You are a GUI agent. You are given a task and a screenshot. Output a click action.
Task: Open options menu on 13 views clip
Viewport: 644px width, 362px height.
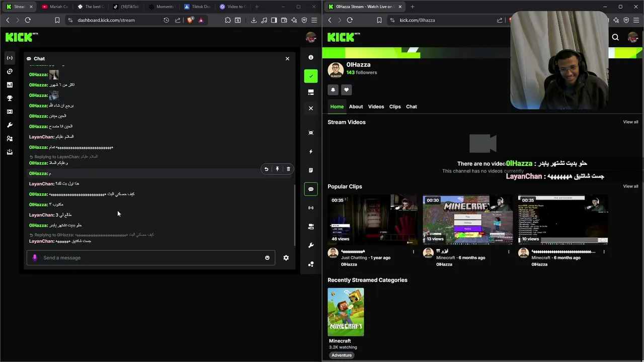click(509, 252)
